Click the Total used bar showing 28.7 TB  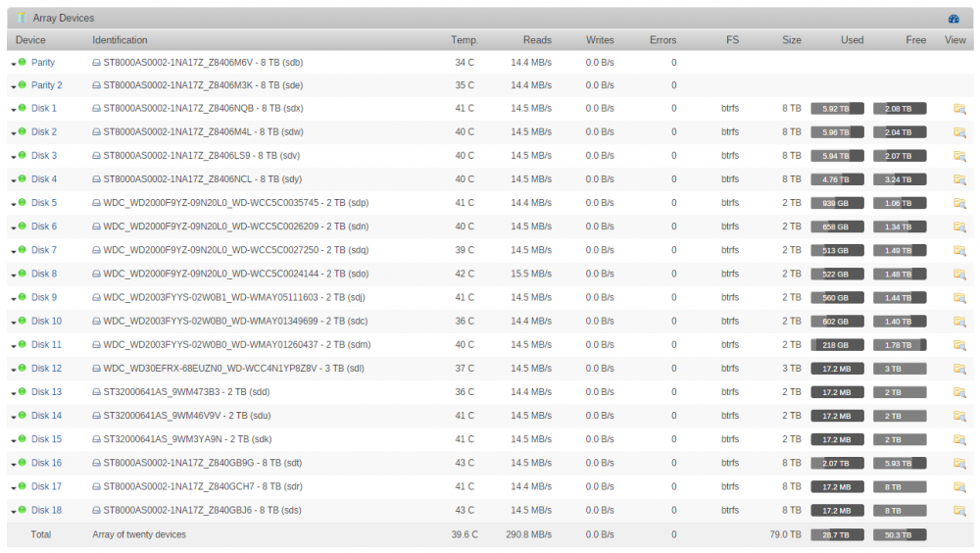838,534
